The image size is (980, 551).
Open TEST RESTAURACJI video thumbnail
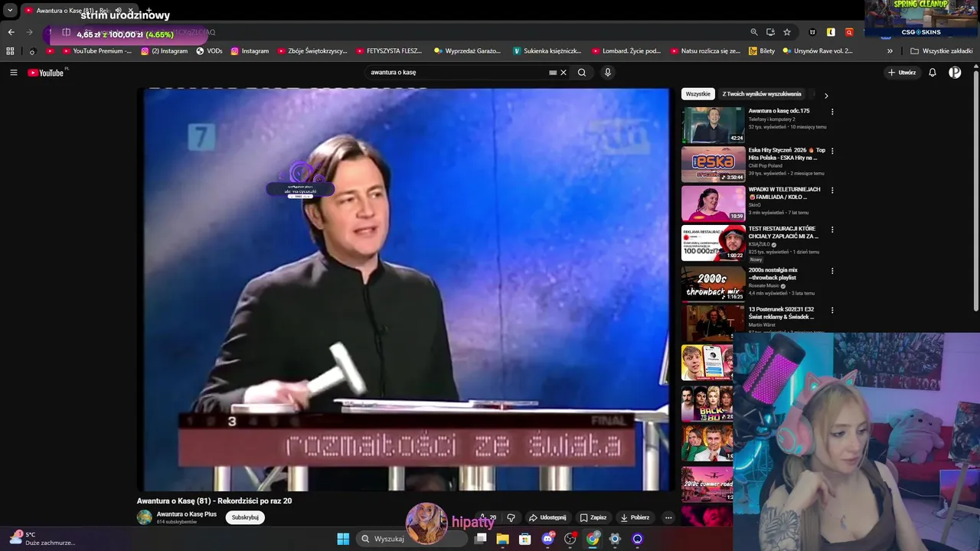click(x=713, y=243)
